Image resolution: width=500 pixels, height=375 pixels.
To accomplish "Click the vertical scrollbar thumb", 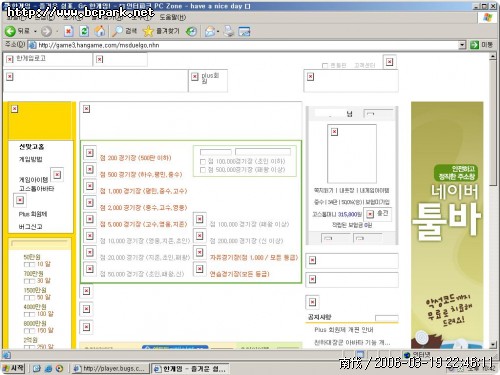I will (493, 123).
